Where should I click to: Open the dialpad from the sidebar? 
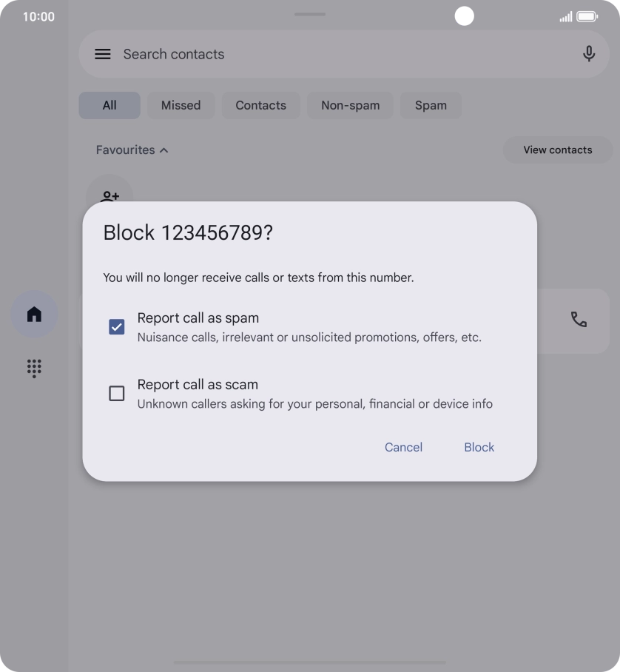pos(33,369)
